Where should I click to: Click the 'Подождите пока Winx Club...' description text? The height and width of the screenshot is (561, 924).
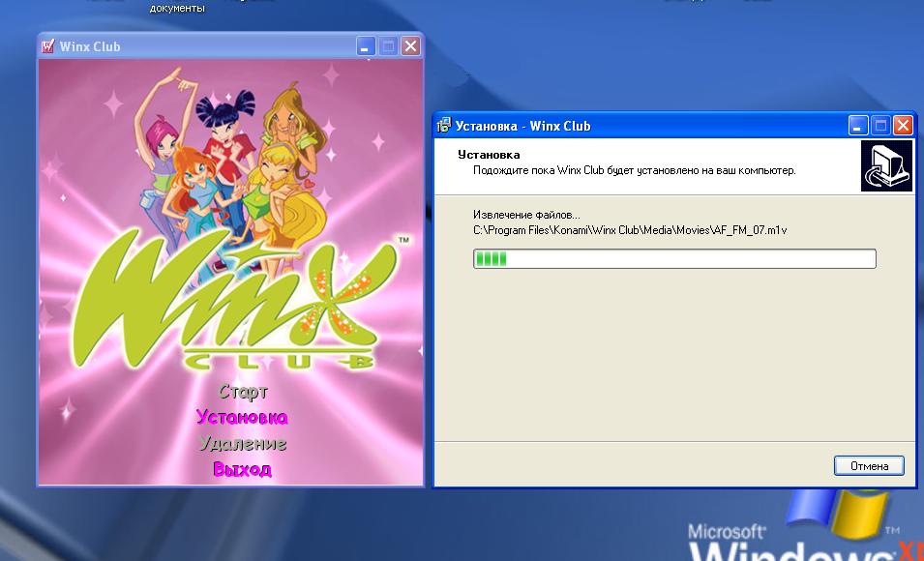click(635, 170)
